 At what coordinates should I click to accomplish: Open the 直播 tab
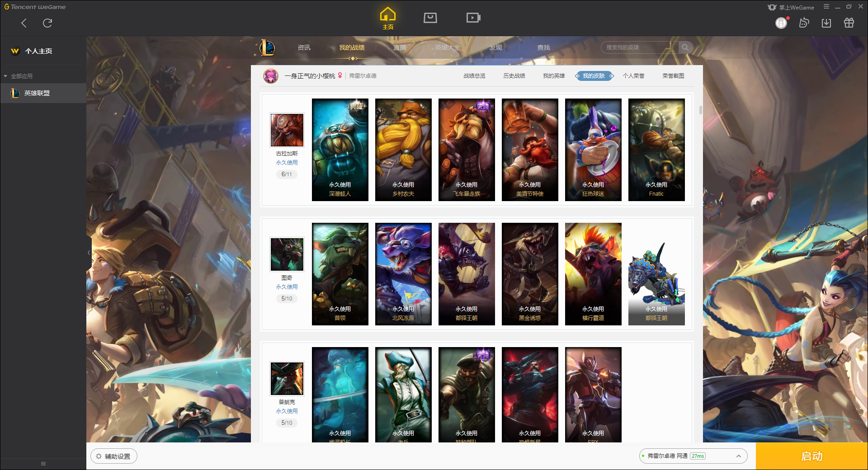(400, 47)
